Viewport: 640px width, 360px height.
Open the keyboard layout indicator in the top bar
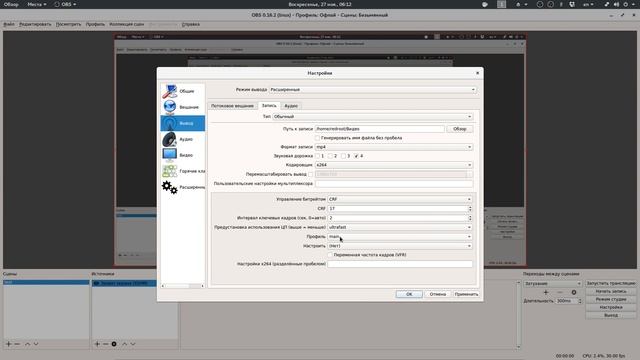click(x=588, y=4)
